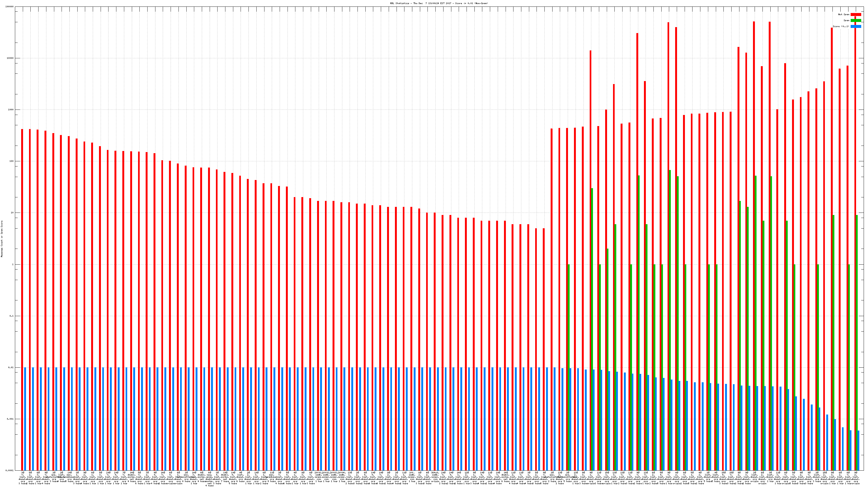
Task: Click the 0.001 y-axis tick label
Action: coord(11,419)
